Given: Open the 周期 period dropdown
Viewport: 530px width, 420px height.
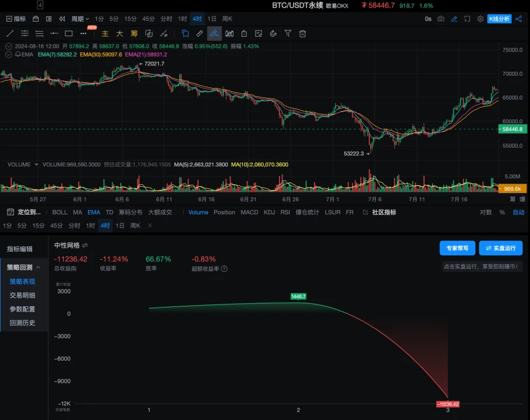Looking at the screenshot, I should pyautogui.click(x=80, y=19).
